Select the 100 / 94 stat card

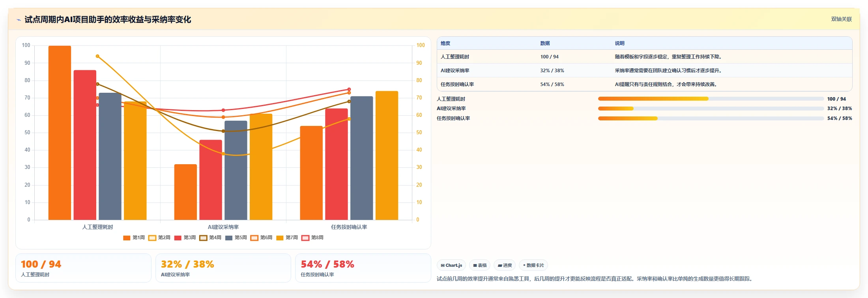tap(83, 268)
